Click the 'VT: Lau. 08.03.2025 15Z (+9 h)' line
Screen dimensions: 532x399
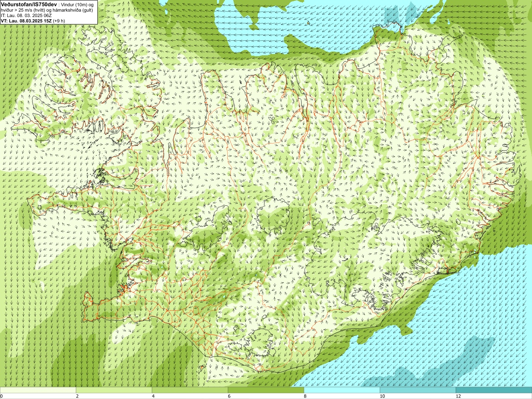pos(33,21)
